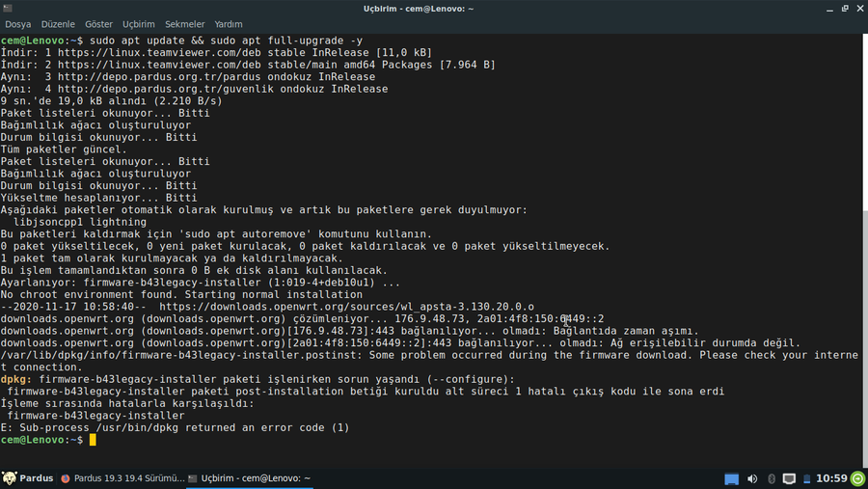Click the 'Ağ erişilebilir durumda değil.' text
The image size is (868, 489).
[705, 343]
